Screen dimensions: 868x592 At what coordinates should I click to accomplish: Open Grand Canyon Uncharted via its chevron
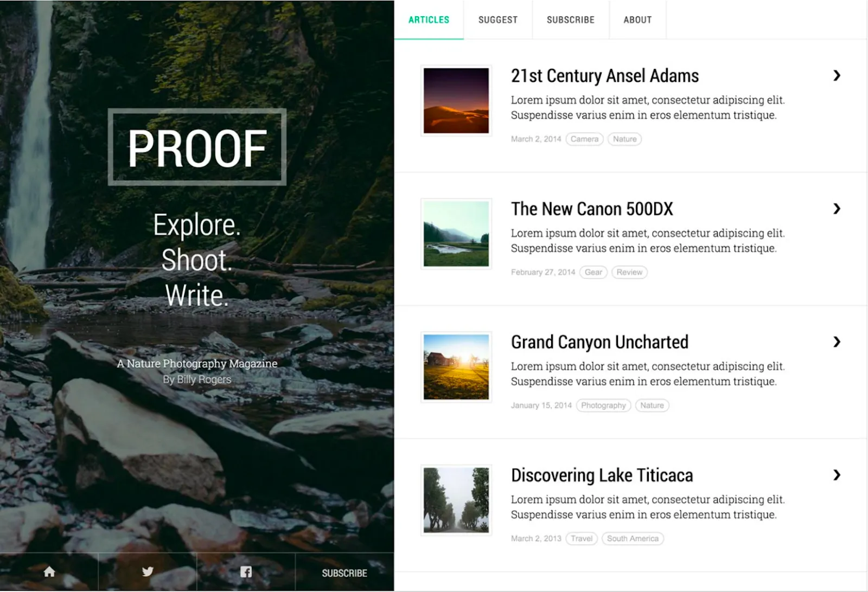pos(837,342)
